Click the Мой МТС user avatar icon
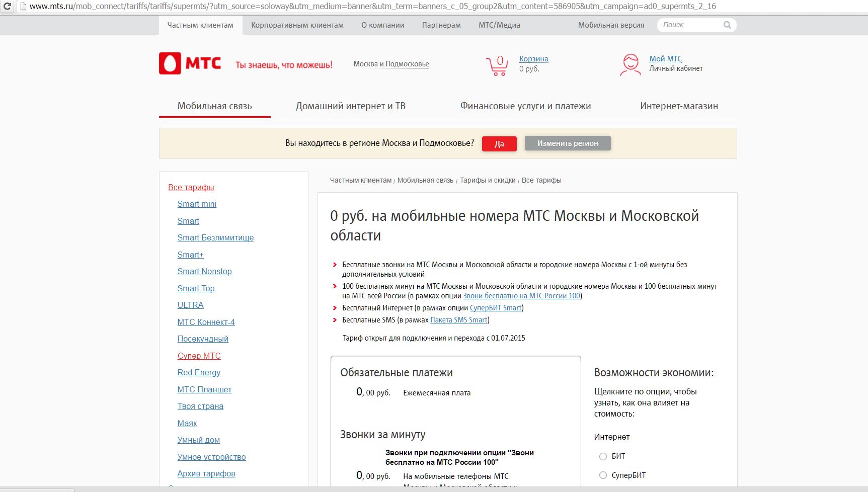 click(630, 65)
